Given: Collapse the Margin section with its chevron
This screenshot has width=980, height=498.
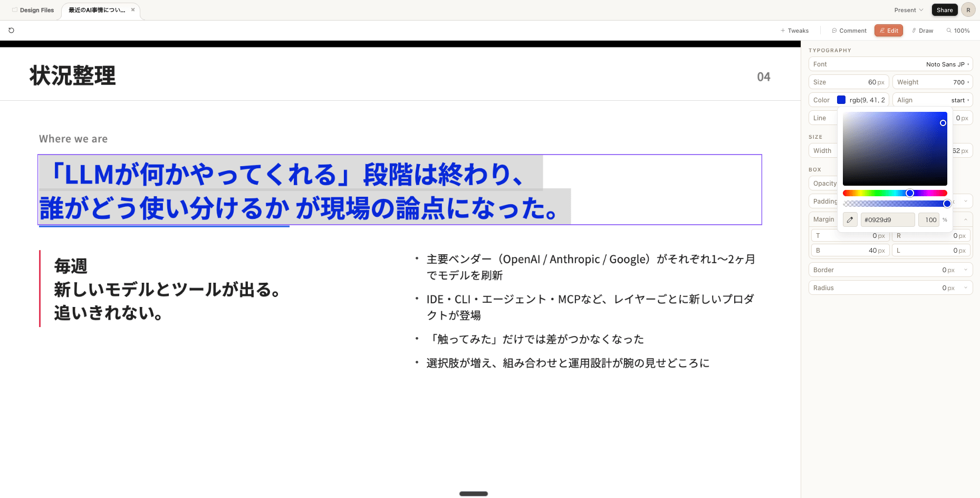Looking at the screenshot, I should [966, 219].
